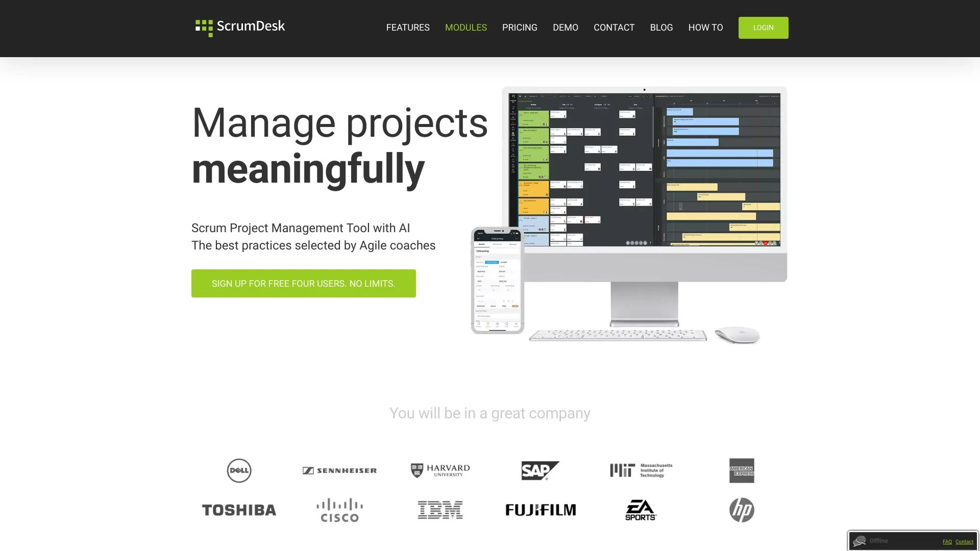Viewport: 980px width, 551px height.
Task: Open the LOGIN page
Action: tap(763, 28)
